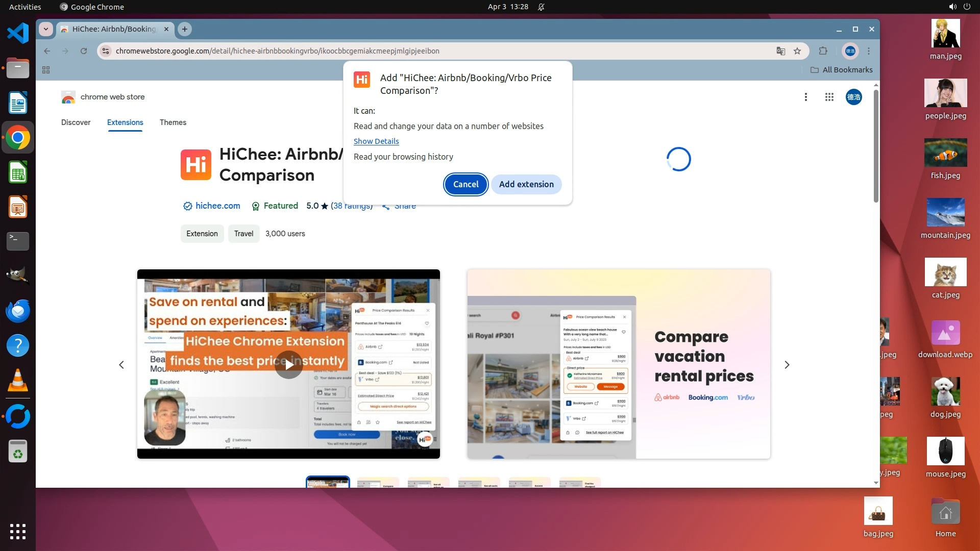Click the site information icon
Image resolution: width=980 pixels, height=551 pixels.
coord(106,51)
